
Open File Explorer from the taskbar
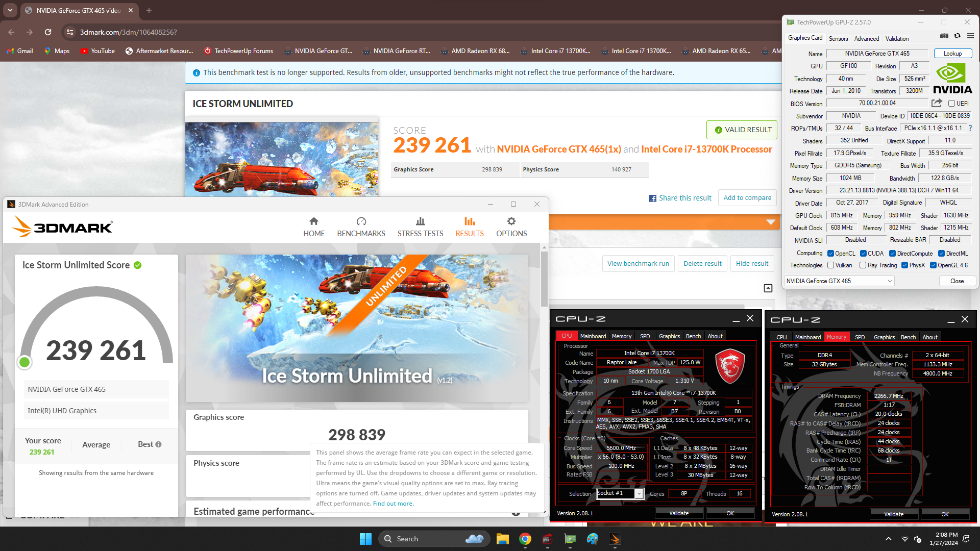click(x=503, y=539)
